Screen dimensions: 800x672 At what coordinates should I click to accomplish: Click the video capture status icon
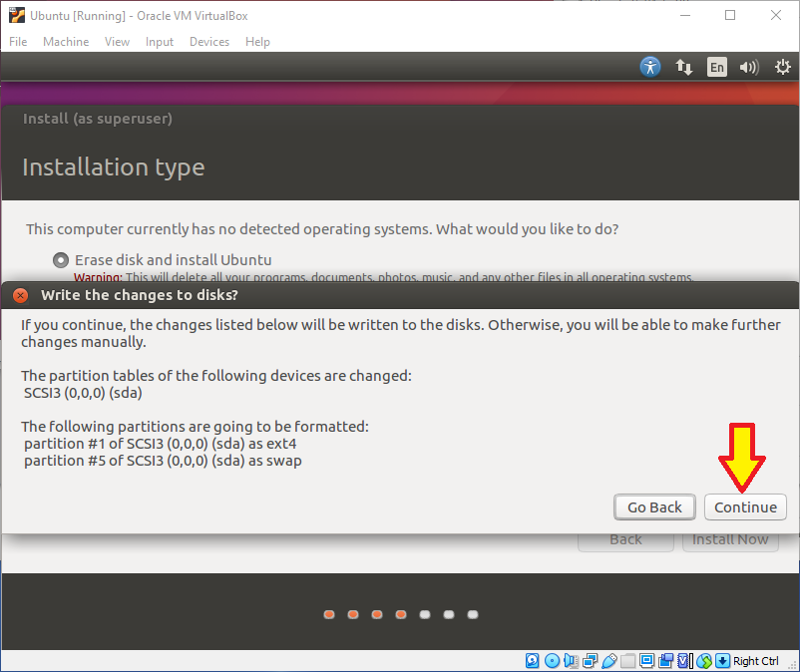click(665, 661)
